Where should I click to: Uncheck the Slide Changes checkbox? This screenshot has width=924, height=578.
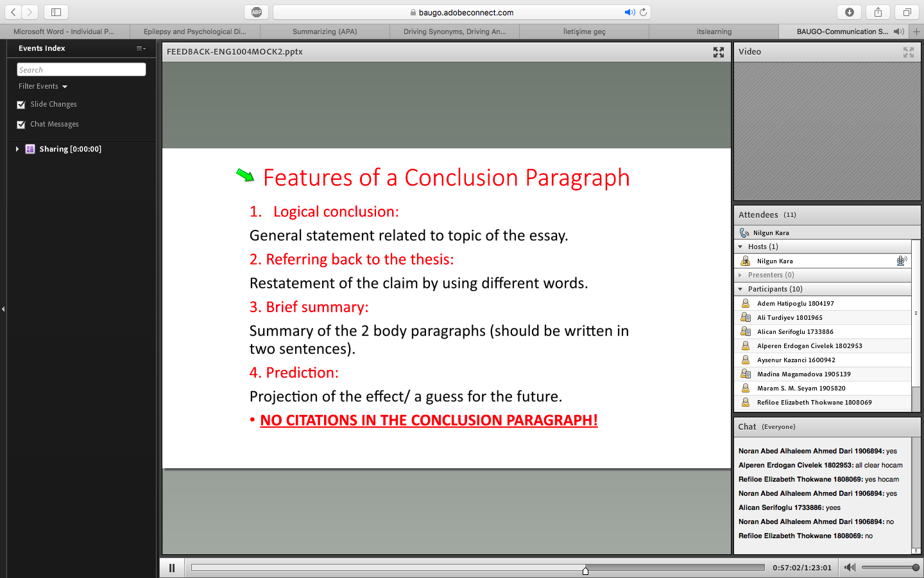[21, 105]
